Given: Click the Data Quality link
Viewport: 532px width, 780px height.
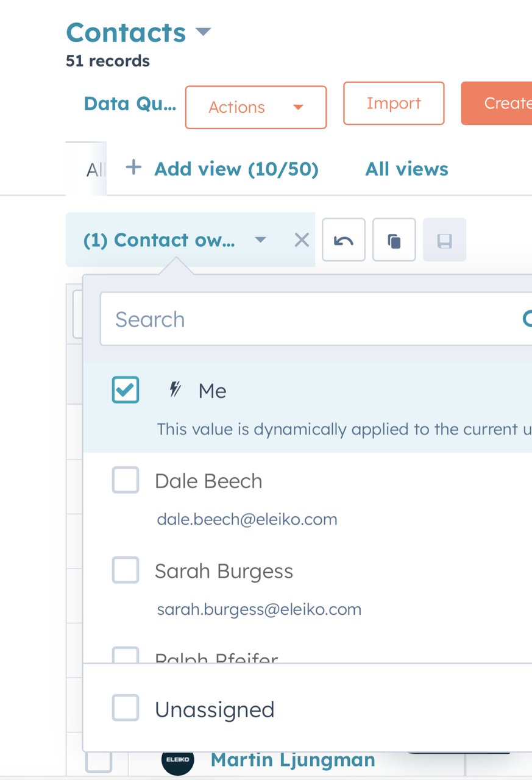Looking at the screenshot, I should 130,104.
